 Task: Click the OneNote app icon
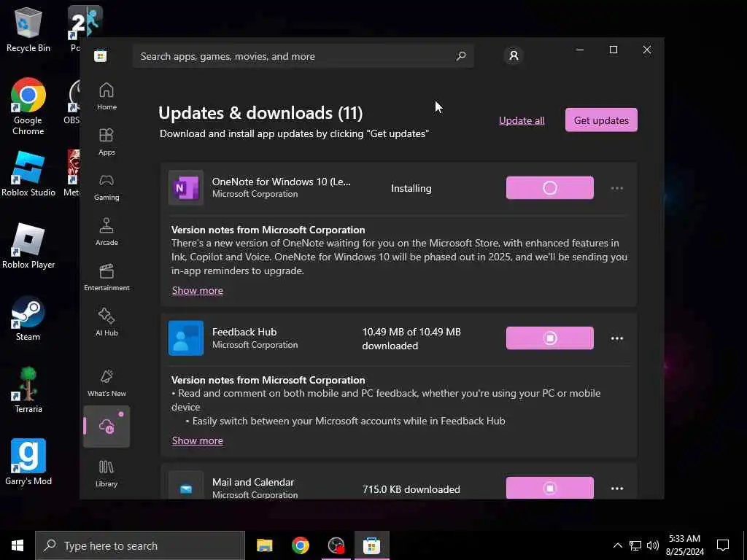click(186, 187)
